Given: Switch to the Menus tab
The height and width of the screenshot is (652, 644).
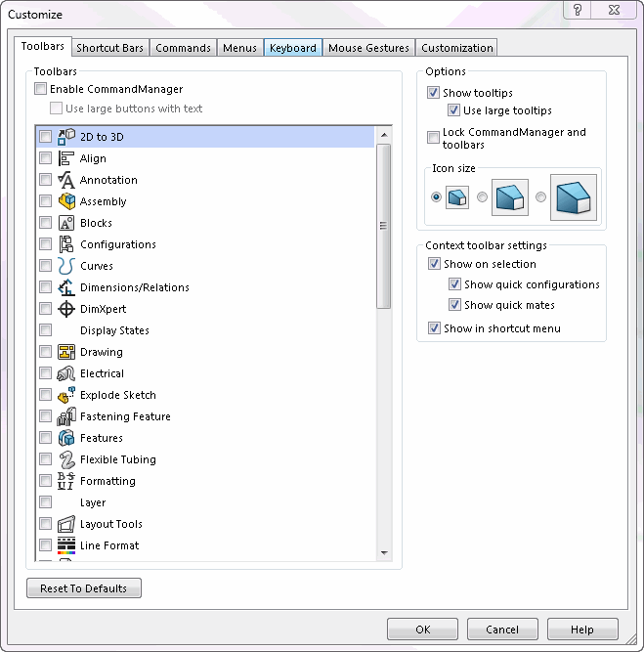Looking at the screenshot, I should pos(239,48).
